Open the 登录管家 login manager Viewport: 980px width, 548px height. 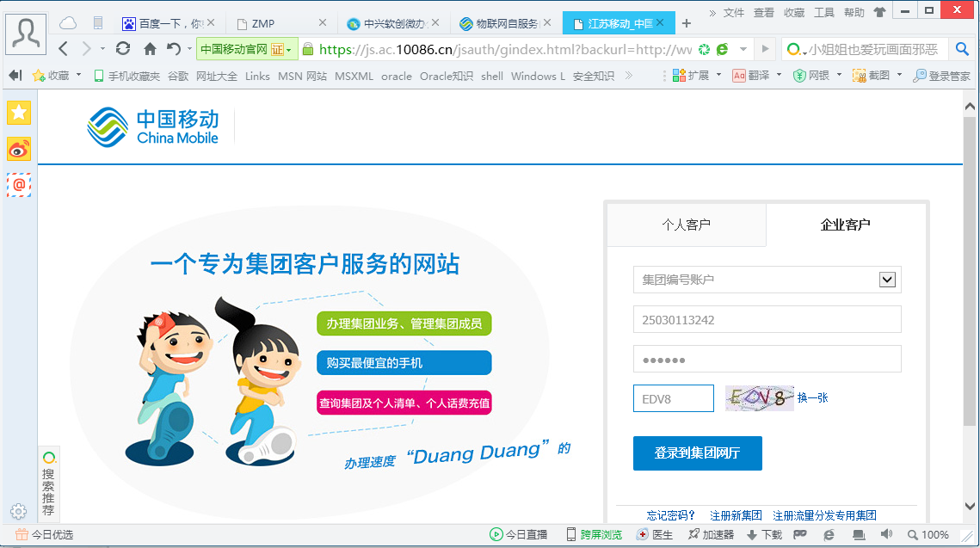click(941, 76)
